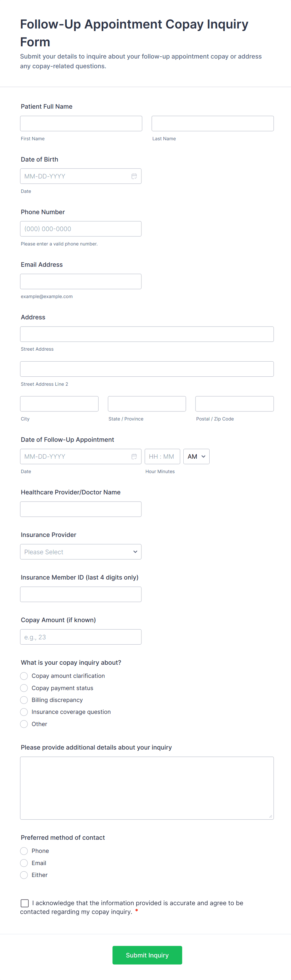Focus the Phone Number input

[81, 229]
